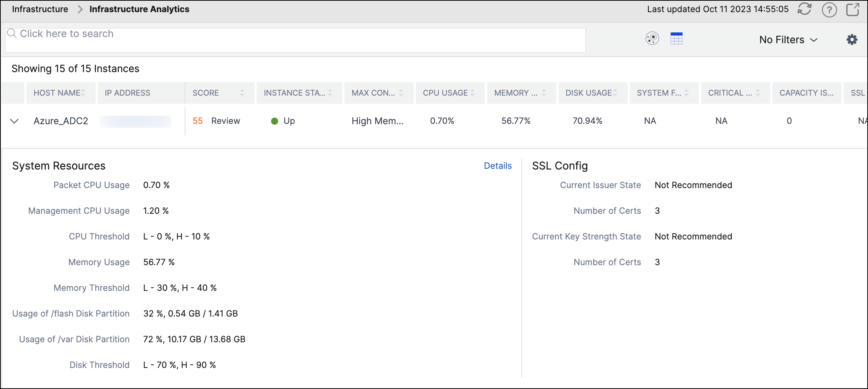
Task: Click the Disk Threshold value
Action: pos(179,365)
